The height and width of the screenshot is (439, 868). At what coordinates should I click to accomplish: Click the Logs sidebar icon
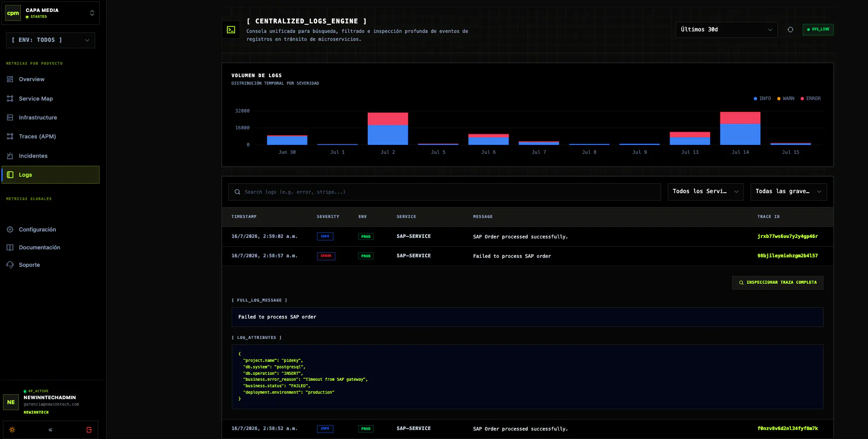point(10,175)
